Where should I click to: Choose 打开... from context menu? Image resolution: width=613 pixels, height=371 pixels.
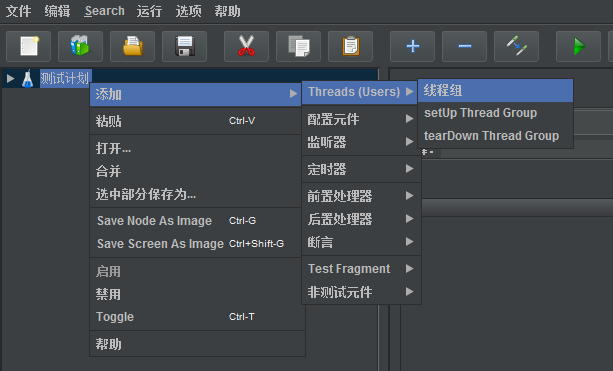point(195,148)
